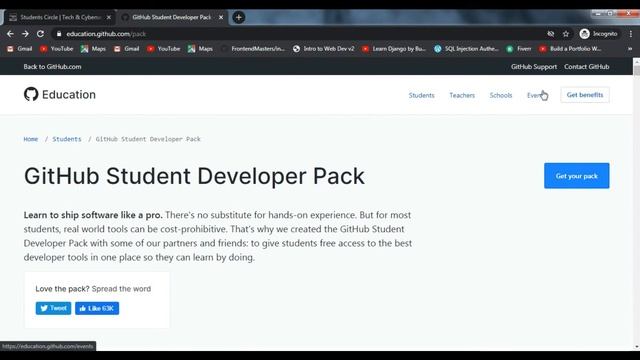Open the Fiverr bookmark
The width and height of the screenshot is (640, 360).
[519, 49]
